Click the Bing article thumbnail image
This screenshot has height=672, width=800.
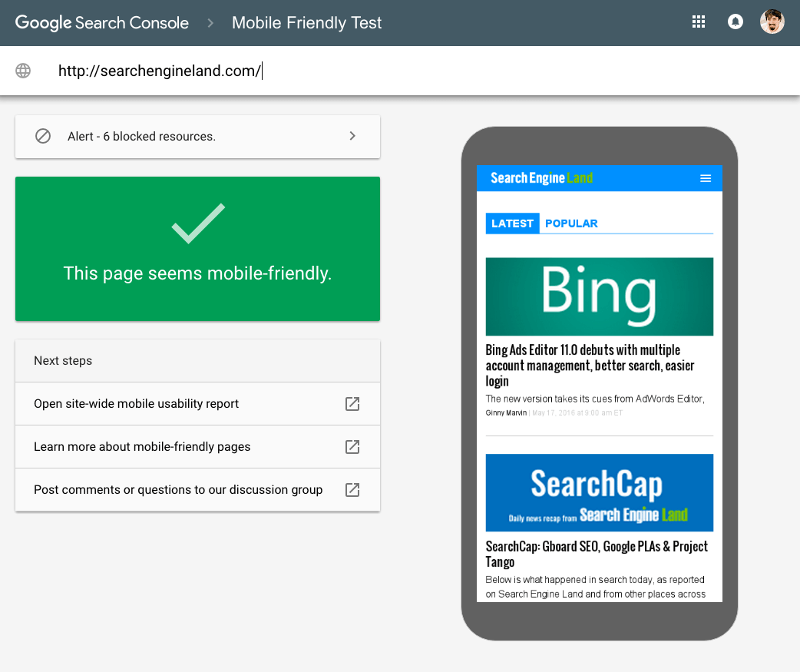click(x=599, y=296)
